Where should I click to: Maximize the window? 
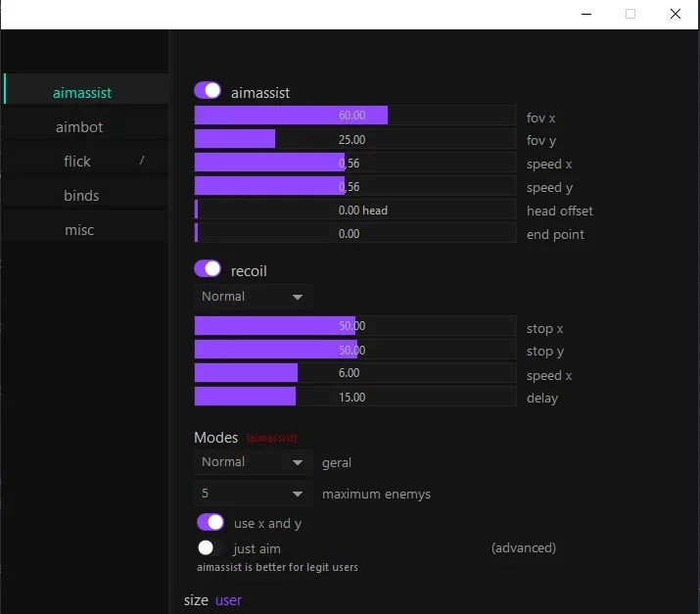[x=630, y=14]
